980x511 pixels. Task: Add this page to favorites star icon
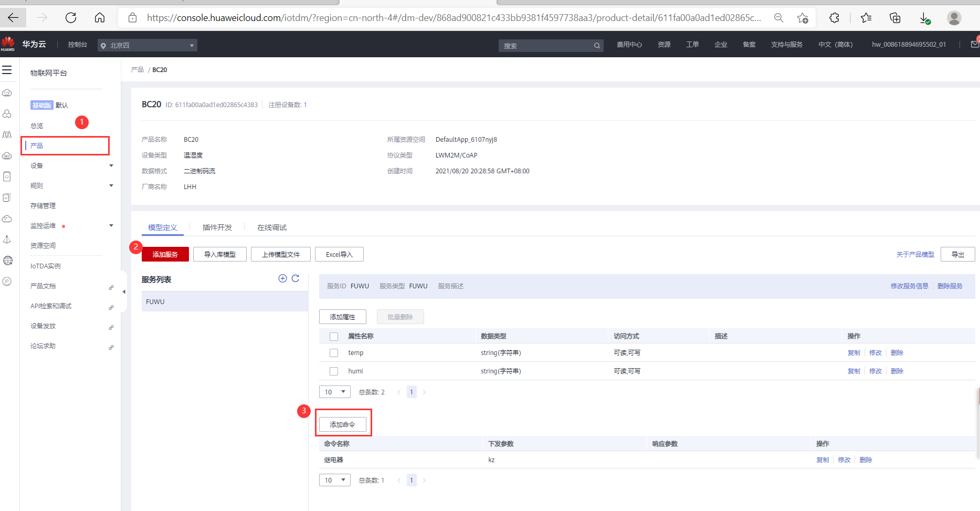[x=803, y=18]
